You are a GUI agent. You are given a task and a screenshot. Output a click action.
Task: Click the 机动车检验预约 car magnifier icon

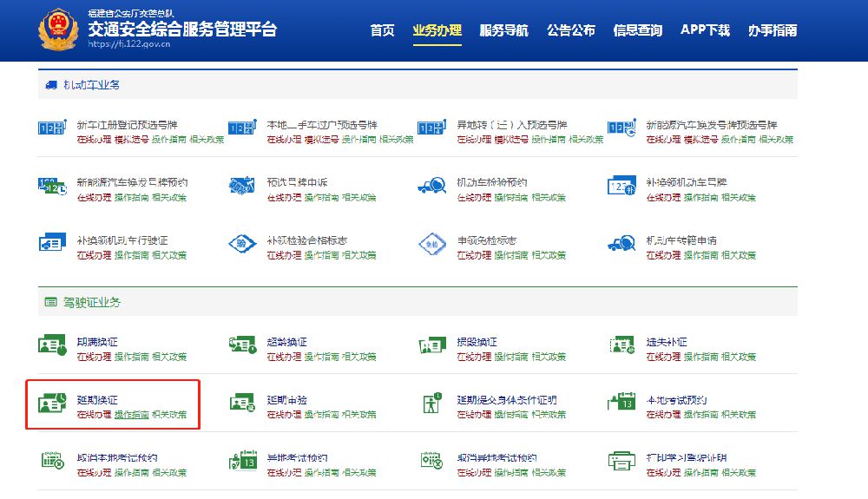(431, 186)
